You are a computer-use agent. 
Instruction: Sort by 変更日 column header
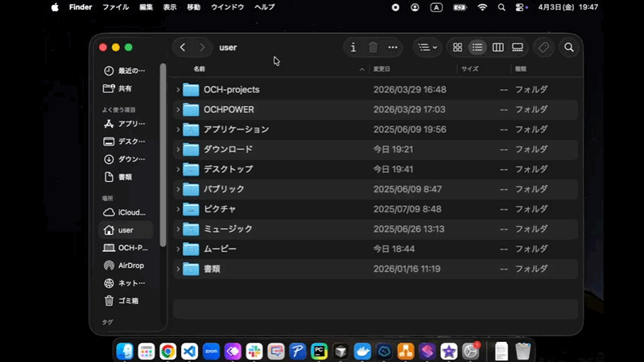[x=382, y=69]
